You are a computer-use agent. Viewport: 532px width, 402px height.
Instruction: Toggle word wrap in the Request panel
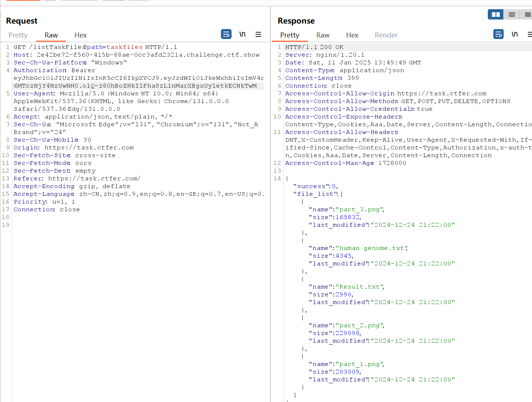[226, 34]
